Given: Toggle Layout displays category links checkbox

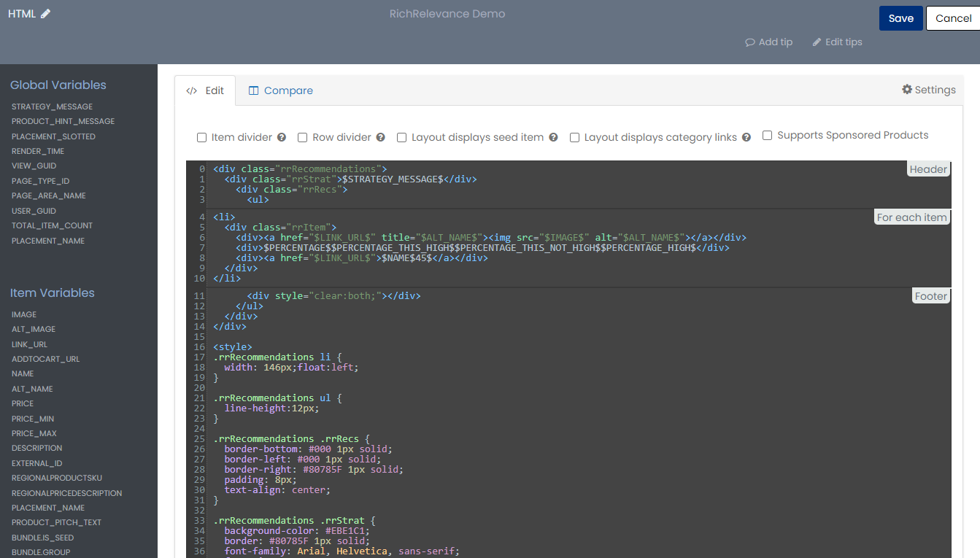Looking at the screenshot, I should tap(575, 137).
